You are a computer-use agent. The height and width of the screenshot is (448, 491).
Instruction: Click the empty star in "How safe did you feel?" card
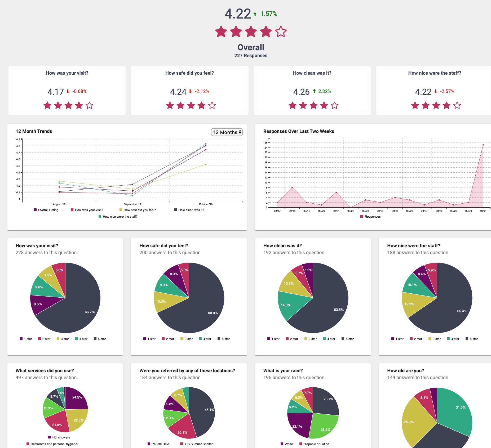(x=212, y=105)
